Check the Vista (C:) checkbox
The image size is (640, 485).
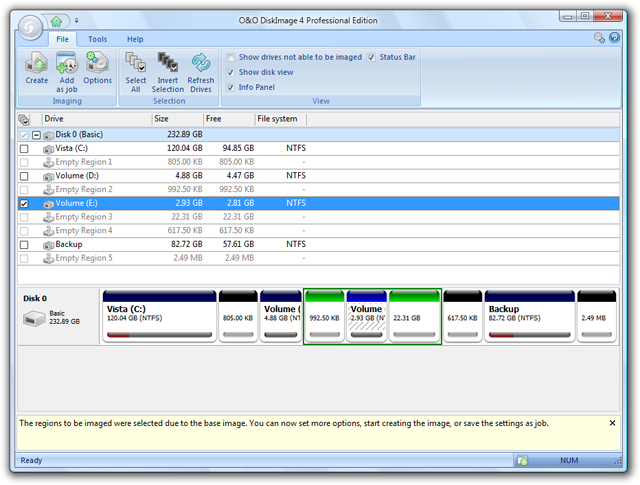coord(24,149)
